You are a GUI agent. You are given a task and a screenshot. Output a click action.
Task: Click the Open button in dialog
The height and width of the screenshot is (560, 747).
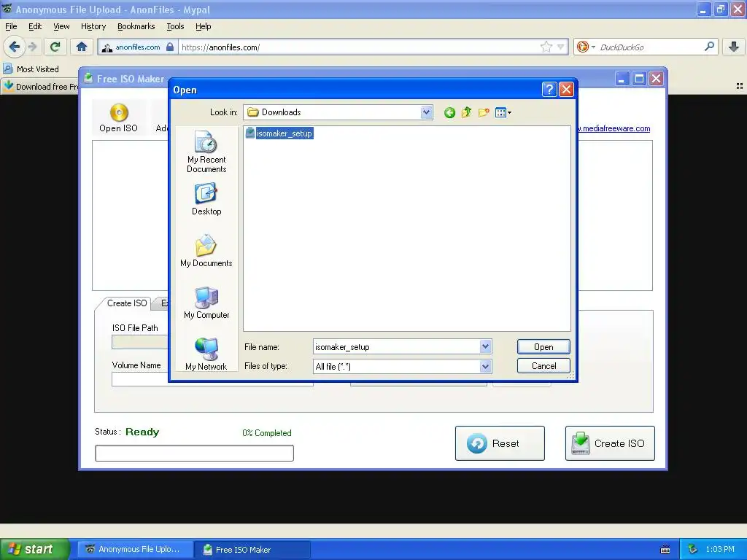[x=543, y=346]
